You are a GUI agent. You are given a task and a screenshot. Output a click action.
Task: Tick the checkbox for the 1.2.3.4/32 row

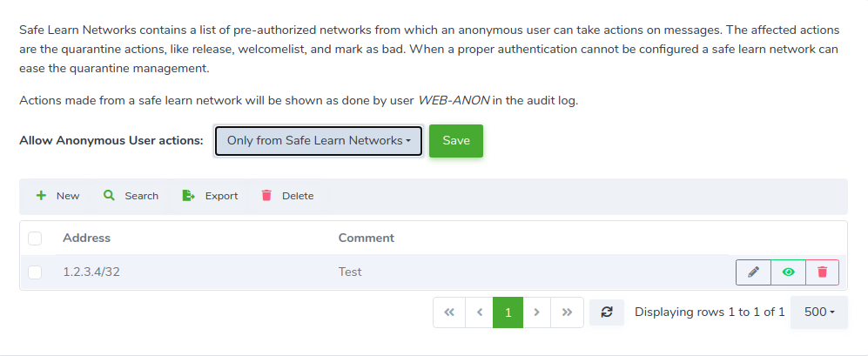35,272
